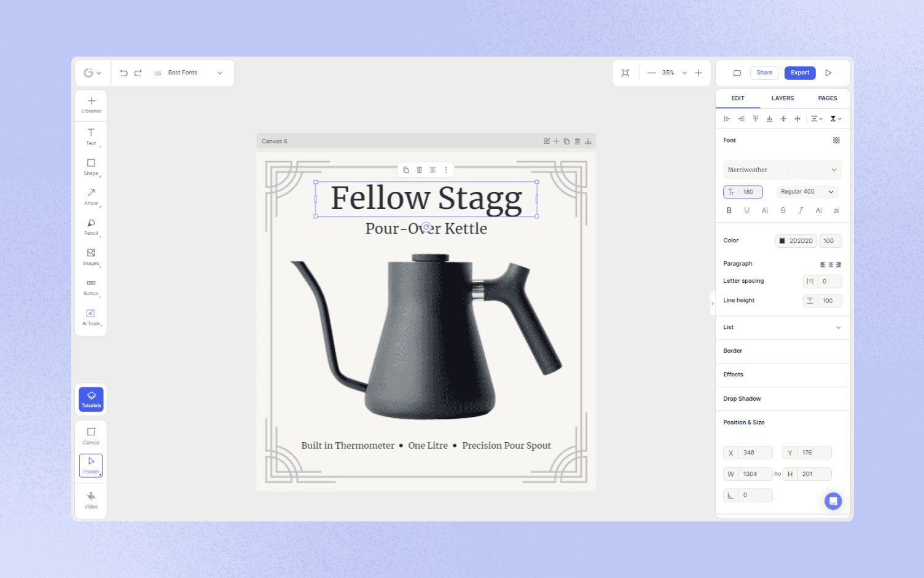Toggle uppercase (AI) text case
Screen dimensions: 924x578
pos(818,210)
